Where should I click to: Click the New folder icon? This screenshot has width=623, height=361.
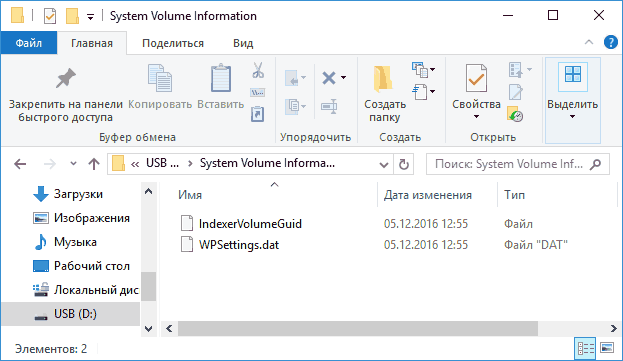pyautogui.click(x=383, y=78)
